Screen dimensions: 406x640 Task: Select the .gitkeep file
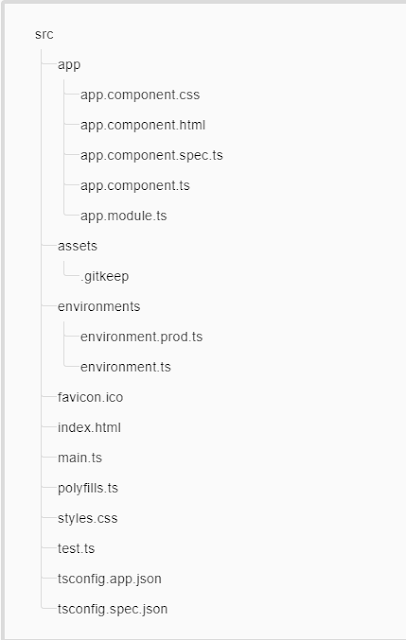click(105, 276)
